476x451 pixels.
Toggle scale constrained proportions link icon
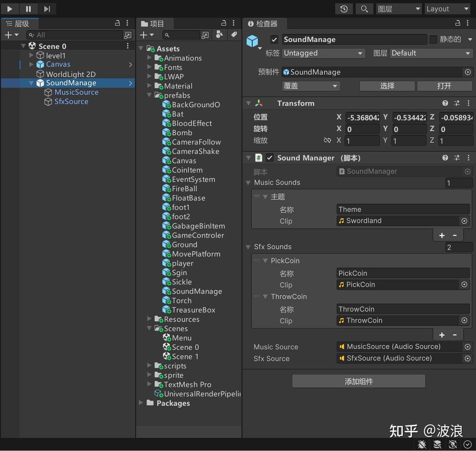pos(327,140)
